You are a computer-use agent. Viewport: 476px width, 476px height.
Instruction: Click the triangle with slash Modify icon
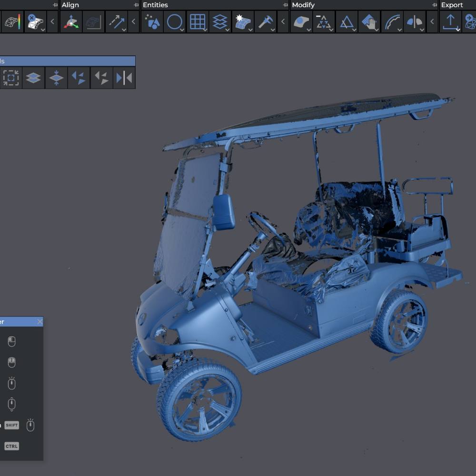click(347, 21)
